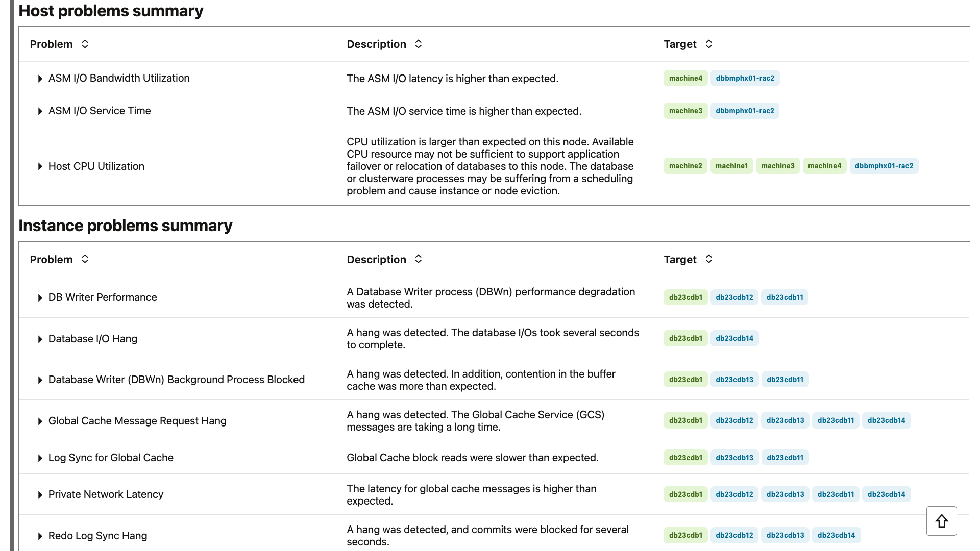Sort Instance problems by Description column
This screenshot has width=980, height=551.
(418, 259)
